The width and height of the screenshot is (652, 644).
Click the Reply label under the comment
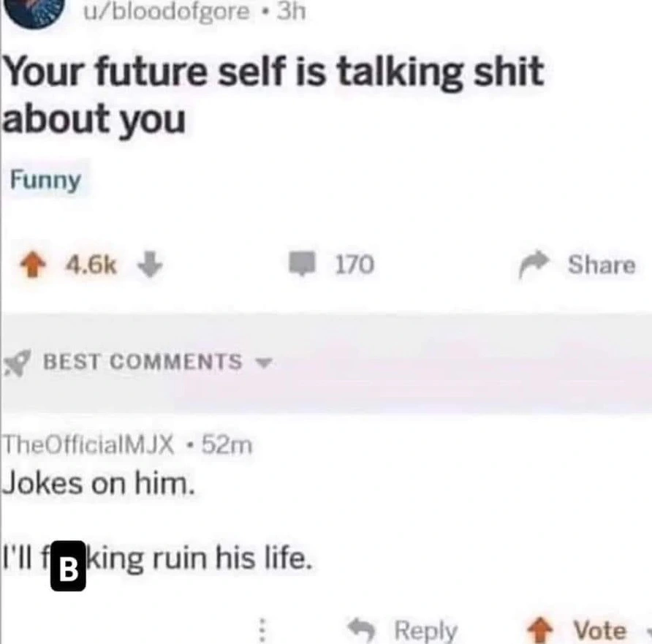[x=426, y=631]
